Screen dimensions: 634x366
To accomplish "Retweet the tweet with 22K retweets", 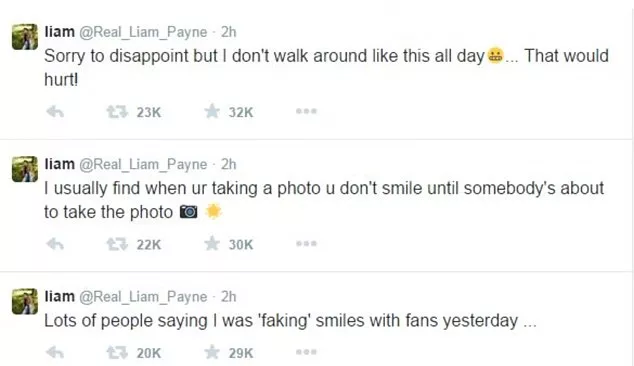I will coord(117,244).
